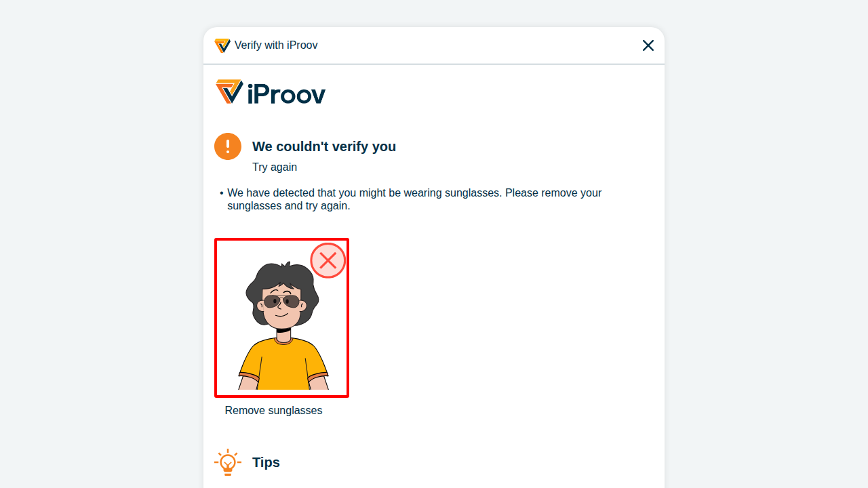Click the "Remove sunglasses" caption
The width and height of the screenshot is (868, 488).
(274, 410)
